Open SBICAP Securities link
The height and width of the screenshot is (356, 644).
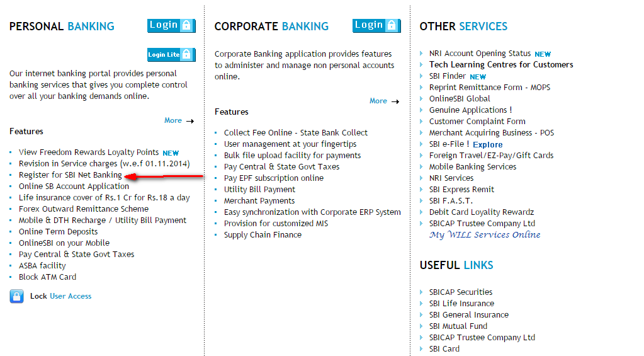[x=461, y=292]
